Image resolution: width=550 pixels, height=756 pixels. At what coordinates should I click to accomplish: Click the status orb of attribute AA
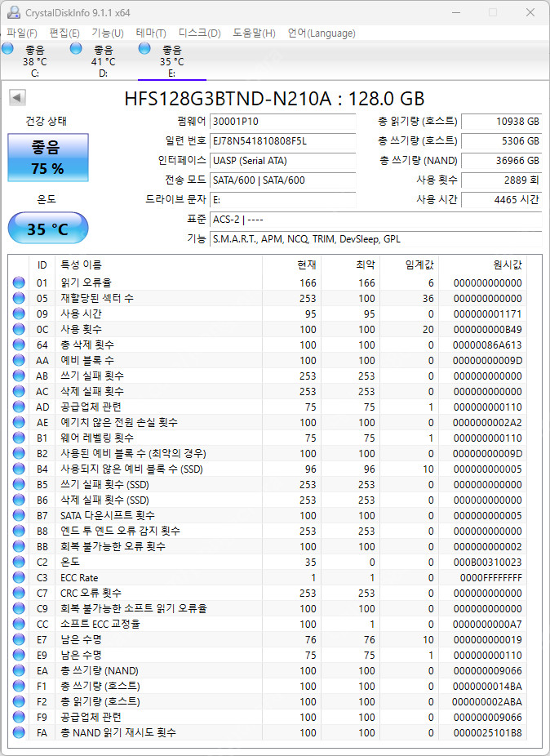click(x=19, y=360)
